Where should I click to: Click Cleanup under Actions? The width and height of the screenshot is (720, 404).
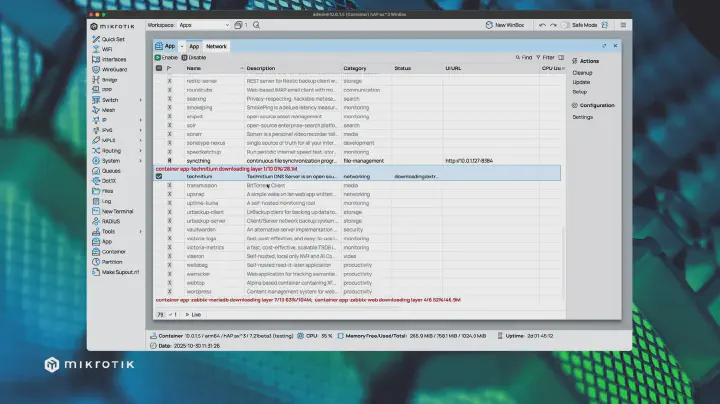pos(582,73)
